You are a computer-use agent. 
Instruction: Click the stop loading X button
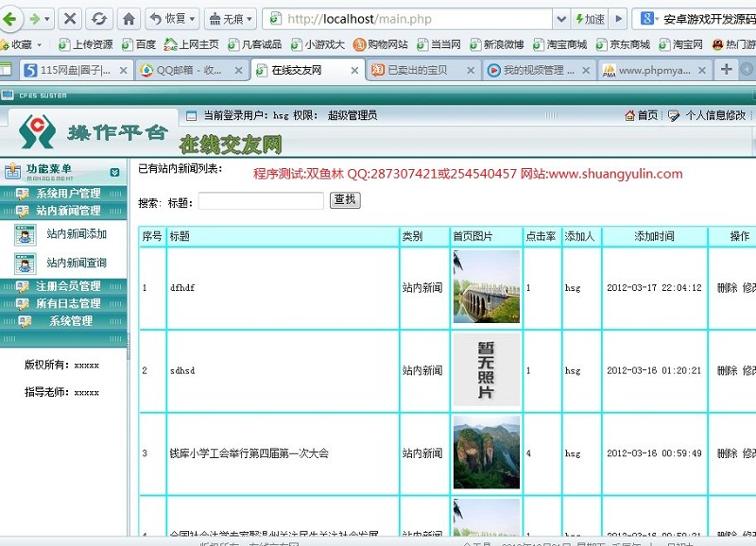(70, 19)
